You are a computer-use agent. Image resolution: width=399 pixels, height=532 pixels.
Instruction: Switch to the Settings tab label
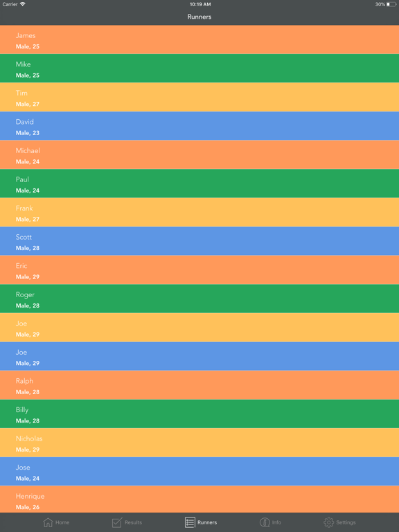[x=346, y=522]
